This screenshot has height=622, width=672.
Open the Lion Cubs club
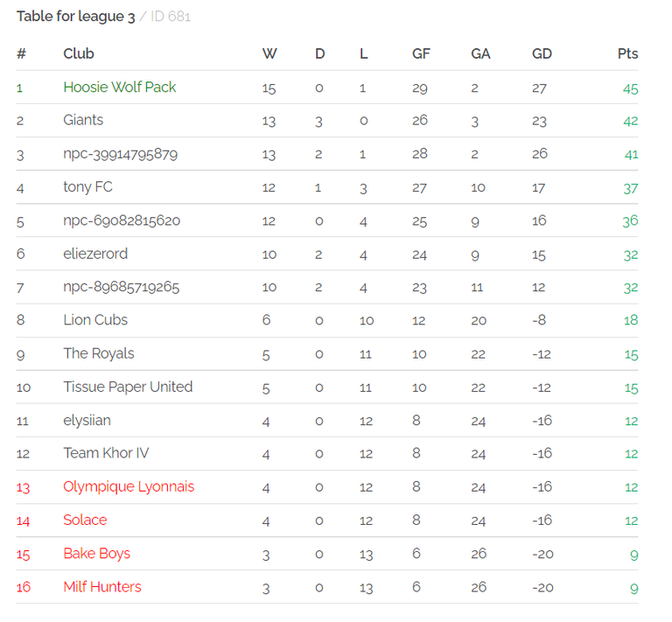95,320
